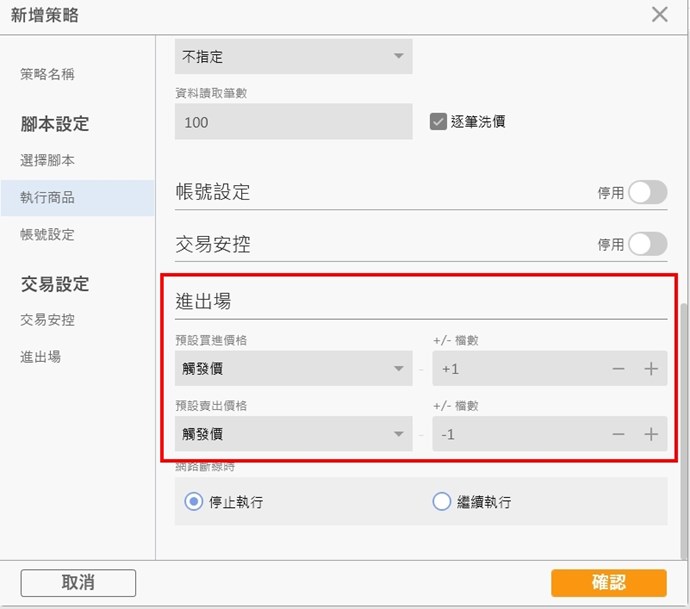Increase the sell price tick offset

coord(651,434)
